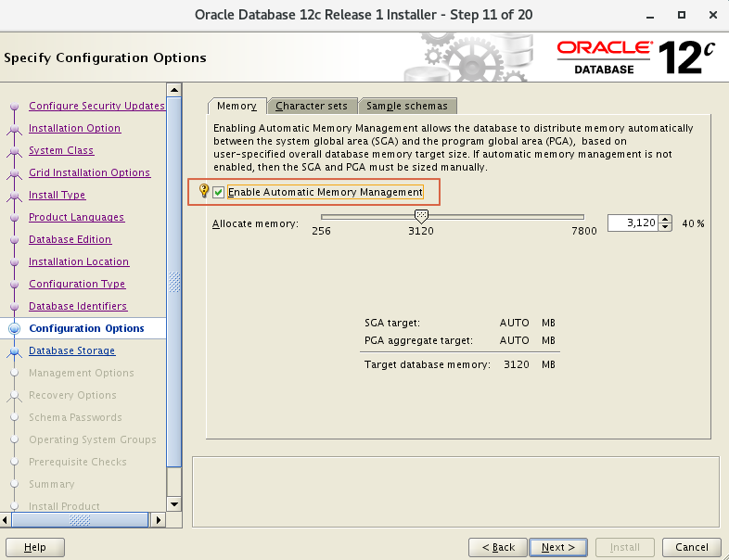Image resolution: width=729 pixels, height=560 pixels.
Task: Click step bullet icon for System Class
Action: click(15, 151)
